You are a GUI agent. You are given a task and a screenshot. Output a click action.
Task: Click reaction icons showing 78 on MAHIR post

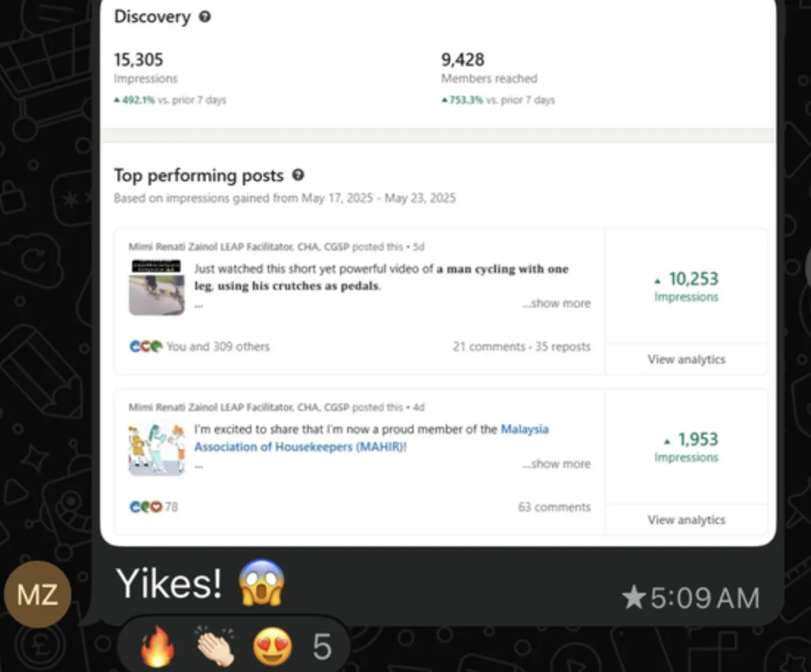146,507
